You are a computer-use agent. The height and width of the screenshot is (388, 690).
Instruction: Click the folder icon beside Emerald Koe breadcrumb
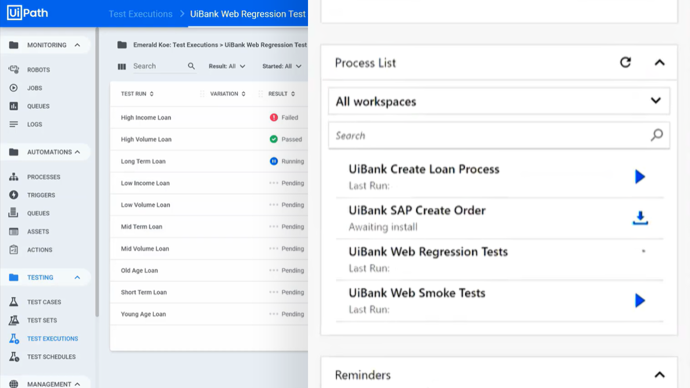(x=122, y=45)
